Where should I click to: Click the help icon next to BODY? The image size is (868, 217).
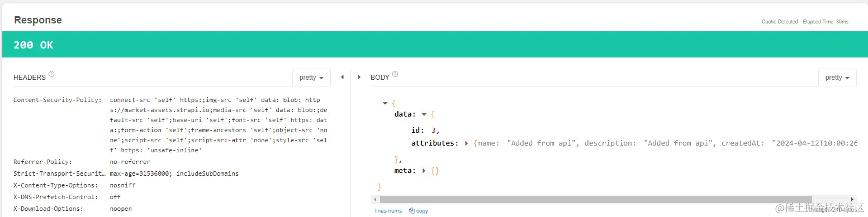(x=395, y=74)
